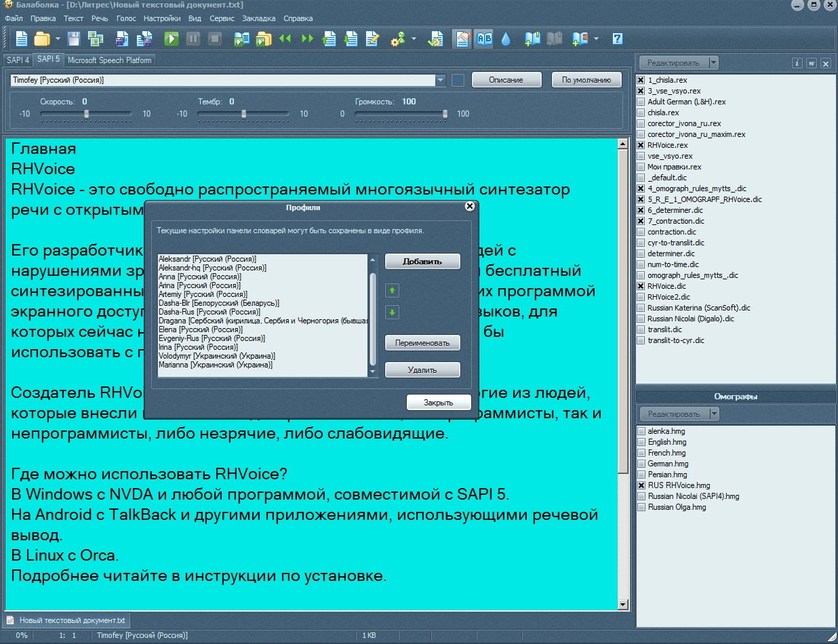Click the Скорость speed slider handle
This screenshot has height=644, width=838.
coord(86,114)
